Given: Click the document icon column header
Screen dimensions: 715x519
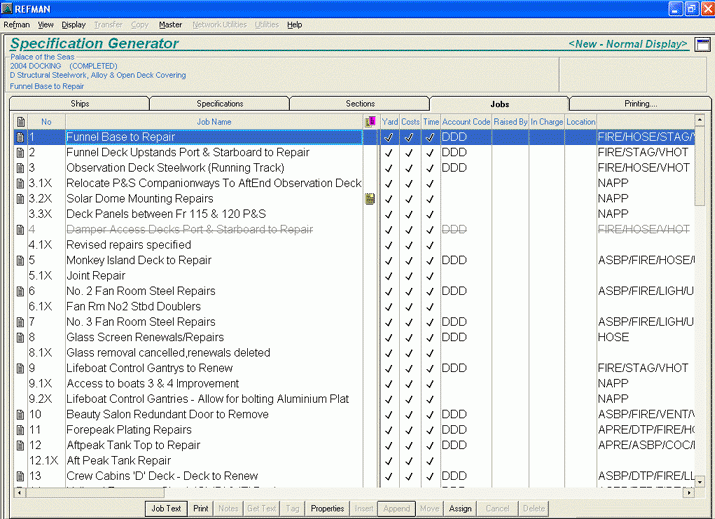Looking at the screenshot, I should pyautogui.click(x=20, y=122).
